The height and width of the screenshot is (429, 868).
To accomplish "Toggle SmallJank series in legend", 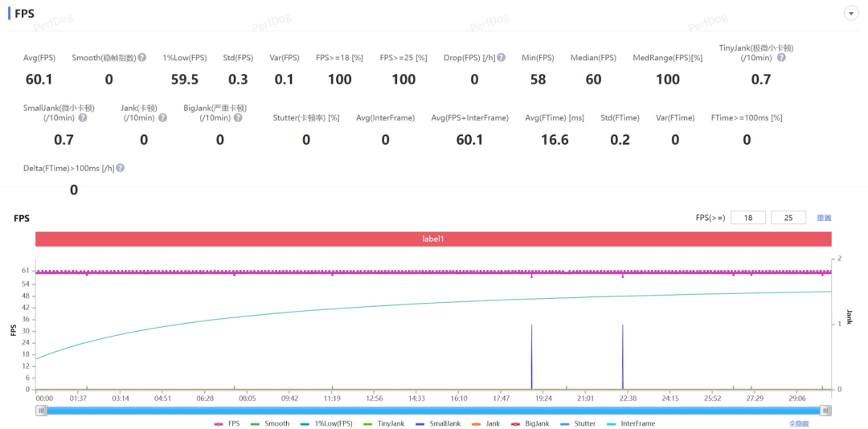I will [x=437, y=423].
